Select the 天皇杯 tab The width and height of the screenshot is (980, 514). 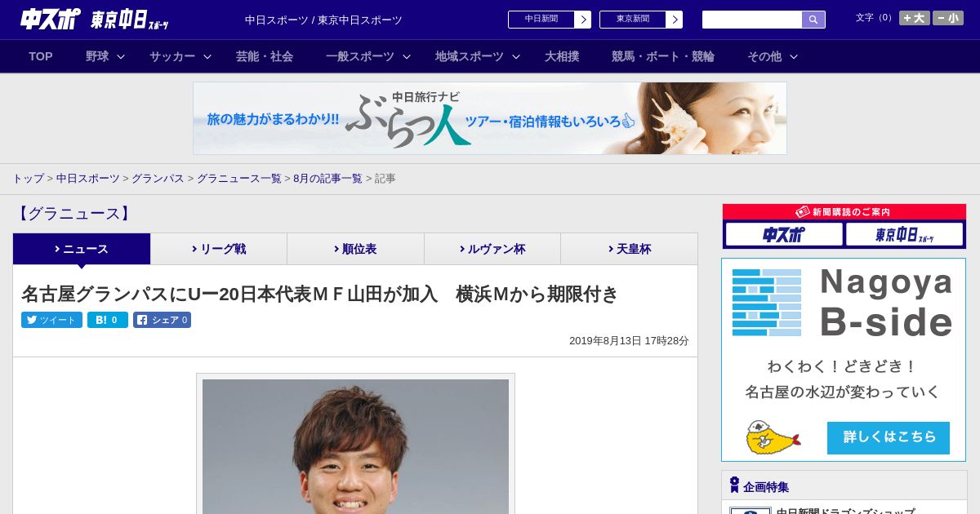[630, 249]
